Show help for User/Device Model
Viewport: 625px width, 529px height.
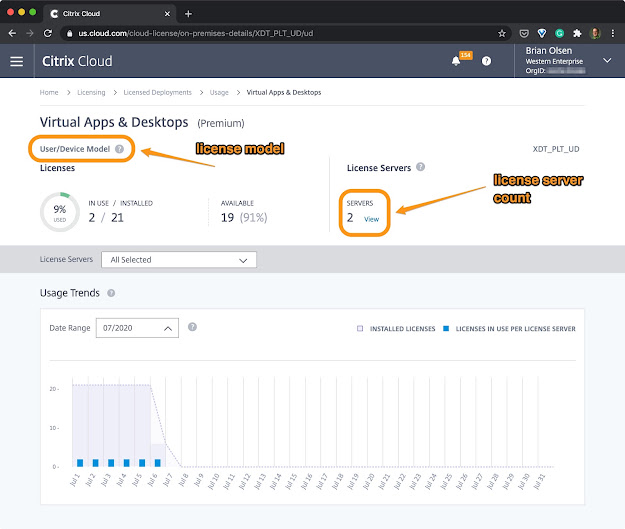click(x=119, y=149)
